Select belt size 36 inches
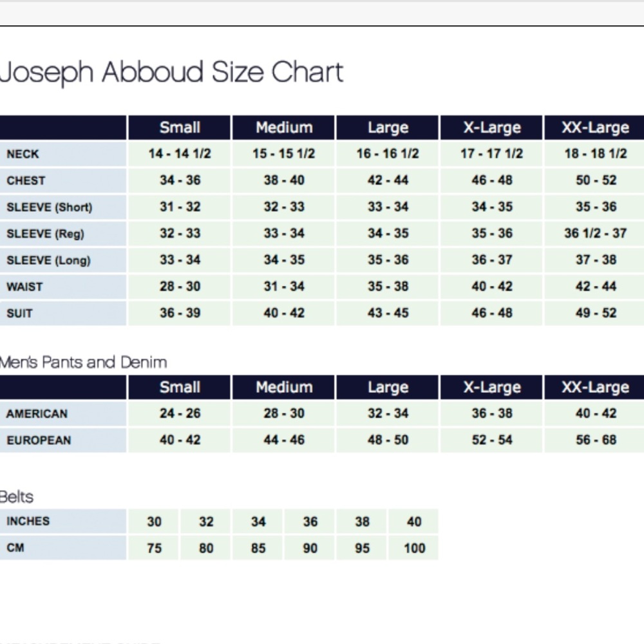Viewport: 644px width, 644px height. [x=310, y=522]
